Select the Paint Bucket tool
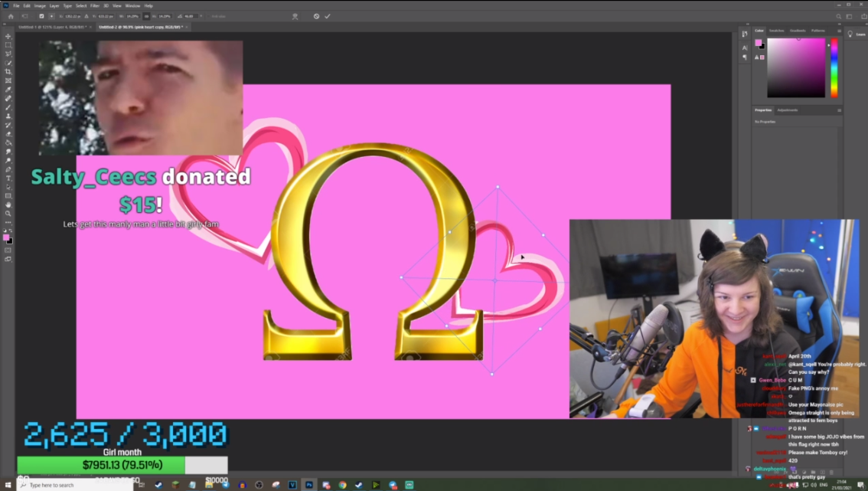 [8, 142]
